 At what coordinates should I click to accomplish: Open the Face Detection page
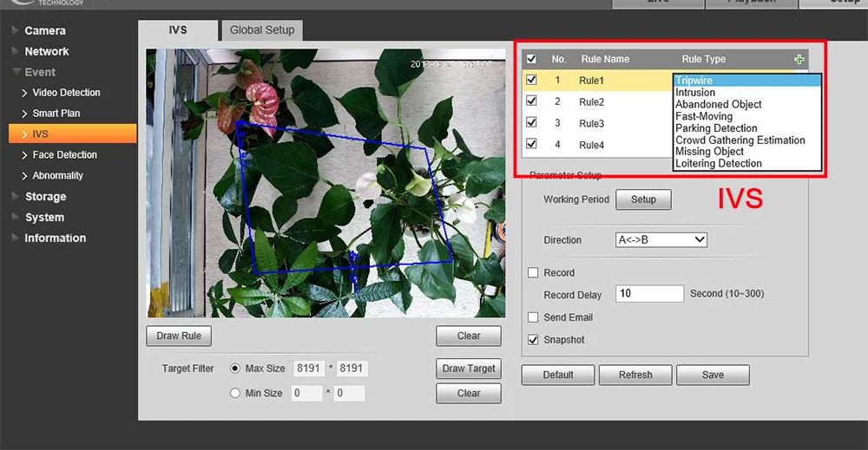tap(64, 155)
